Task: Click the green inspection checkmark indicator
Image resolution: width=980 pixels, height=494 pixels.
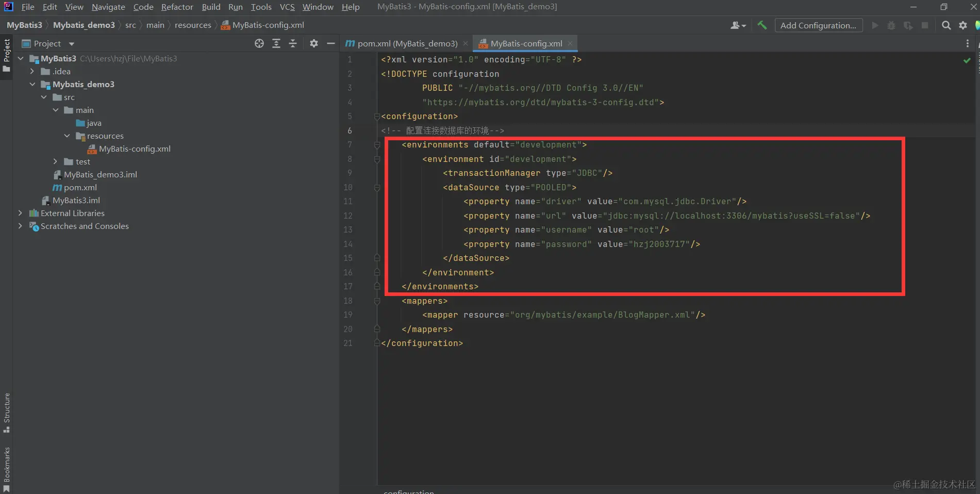Action: click(x=967, y=60)
